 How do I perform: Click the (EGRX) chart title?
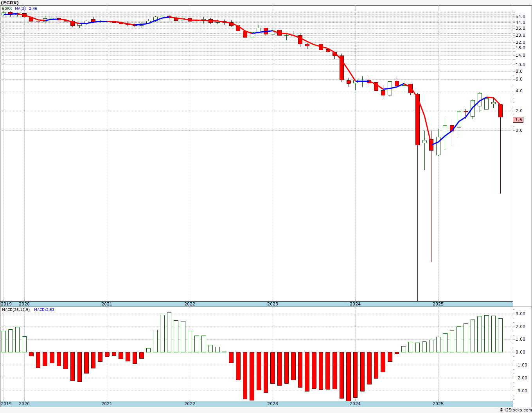[x=9, y=3]
